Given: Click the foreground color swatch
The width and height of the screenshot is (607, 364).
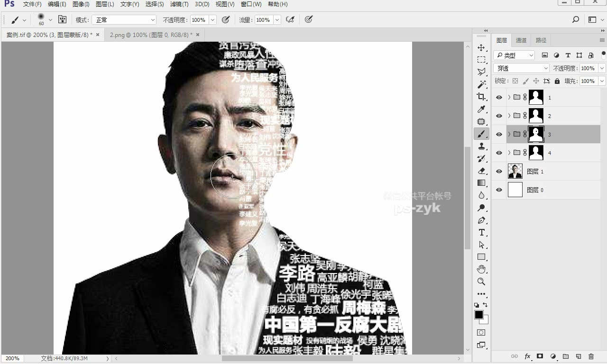Looking at the screenshot, I should coord(479,315).
